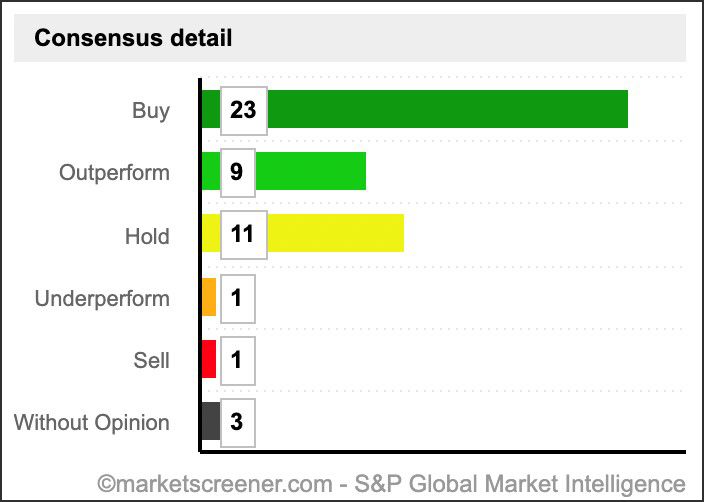Click the "Buy" category label
This screenshot has height=502, width=704.
coord(151,110)
